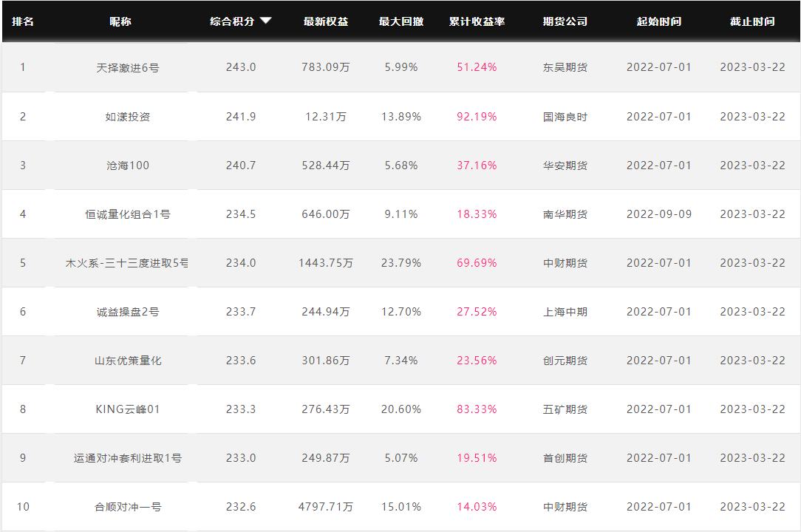Select the 69.69% cumulative return value
This screenshot has width=801, height=532.
[477, 263]
